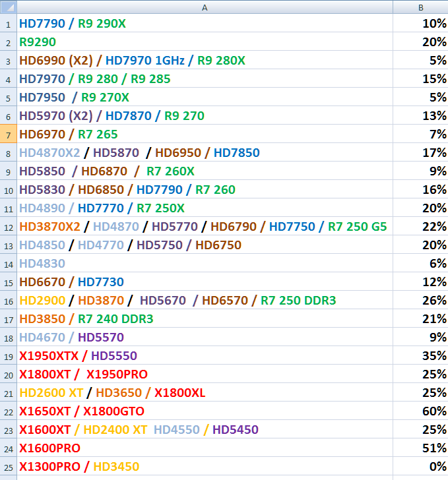The image size is (448, 480).
Task: Click cell X1950XTX / HD5550
Action: click(205, 356)
